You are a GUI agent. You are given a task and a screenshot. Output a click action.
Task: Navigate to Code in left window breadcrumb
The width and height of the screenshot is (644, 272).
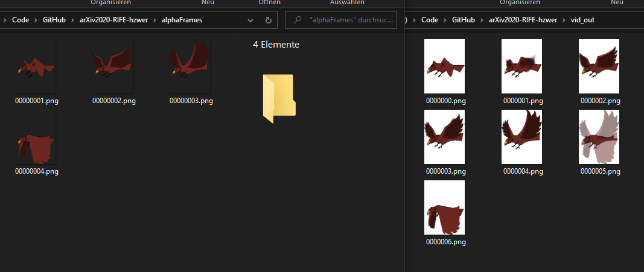pos(21,20)
